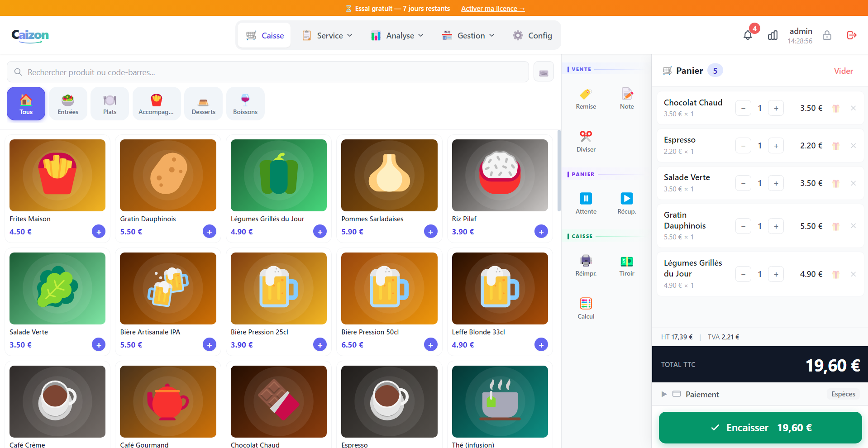868x448 pixels.
Task: Add Salade Verte product with plus
Action: coord(99,345)
